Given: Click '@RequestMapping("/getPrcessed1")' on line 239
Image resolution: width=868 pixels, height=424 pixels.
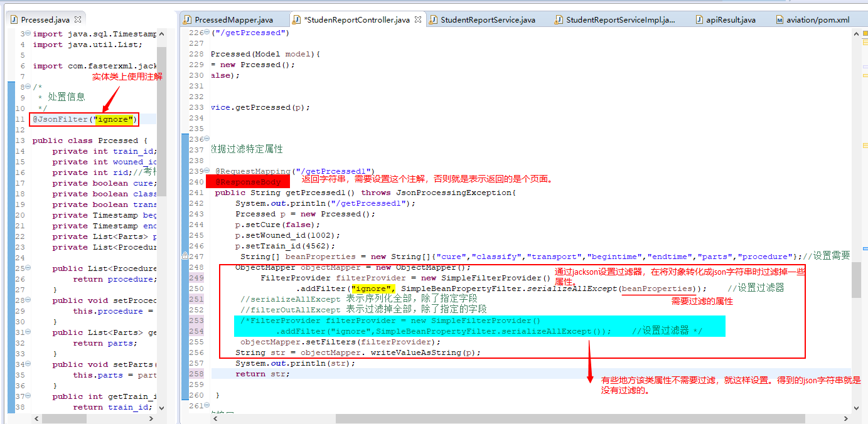Looking at the screenshot, I should coord(294,171).
